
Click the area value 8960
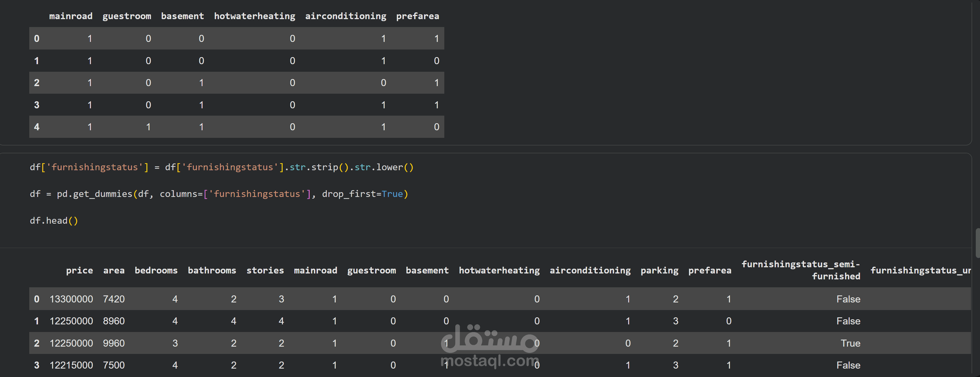(x=114, y=321)
